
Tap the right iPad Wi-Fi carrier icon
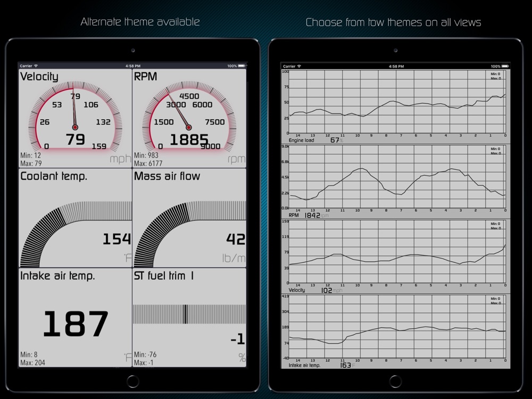(x=299, y=66)
